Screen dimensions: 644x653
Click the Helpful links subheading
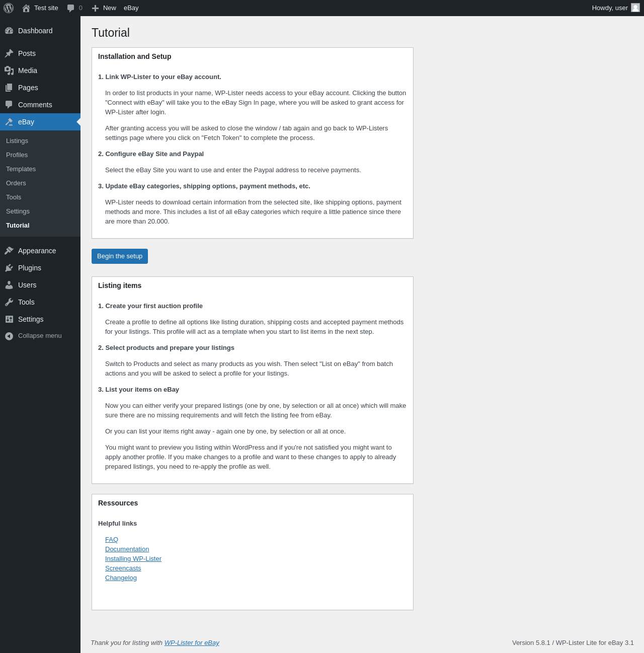117,524
